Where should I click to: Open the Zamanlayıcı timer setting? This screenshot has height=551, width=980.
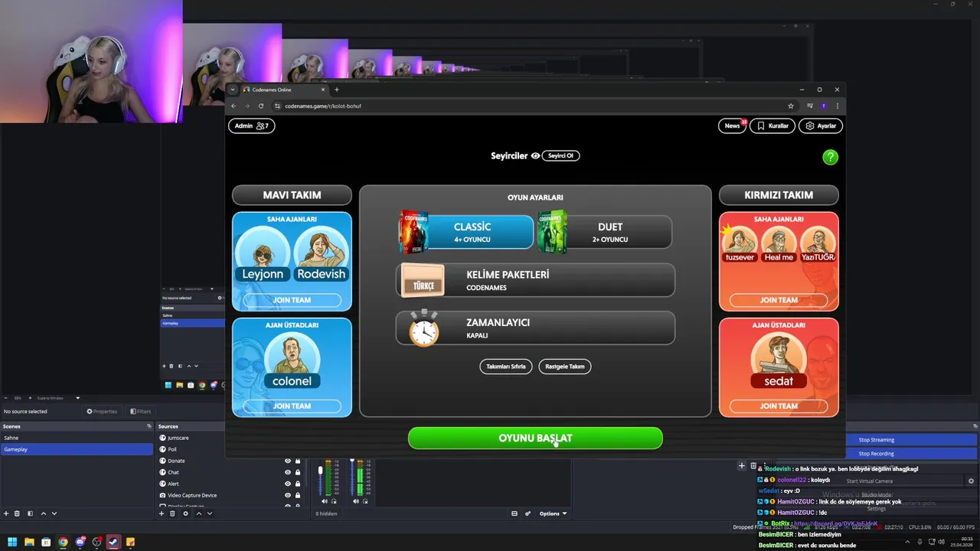(535, 328)
